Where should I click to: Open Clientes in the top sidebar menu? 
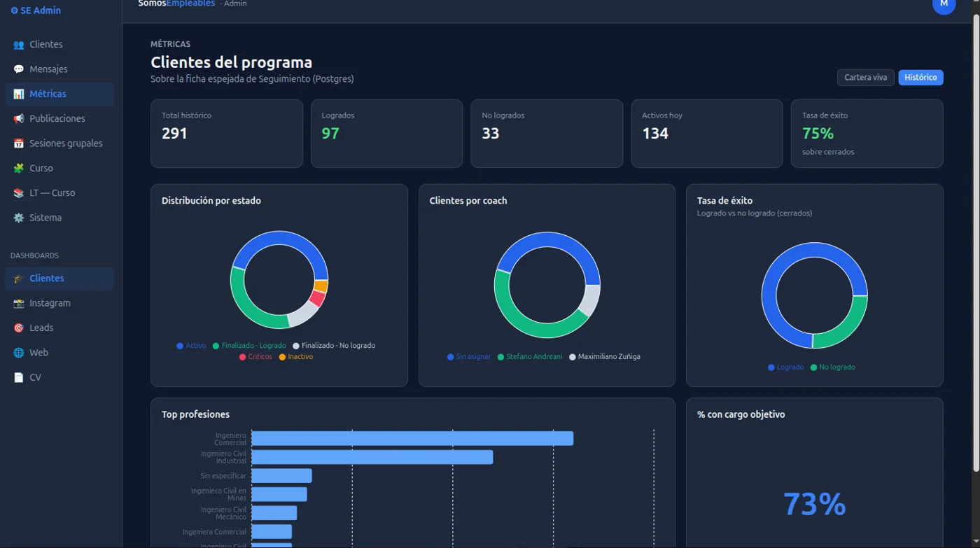click(x=59, y=45)
